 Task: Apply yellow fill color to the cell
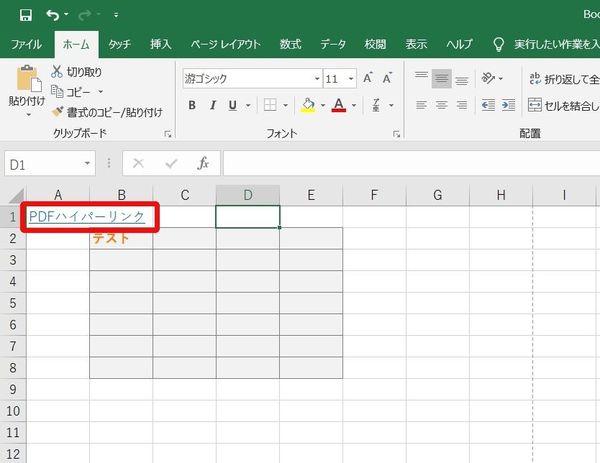(308, 105)
